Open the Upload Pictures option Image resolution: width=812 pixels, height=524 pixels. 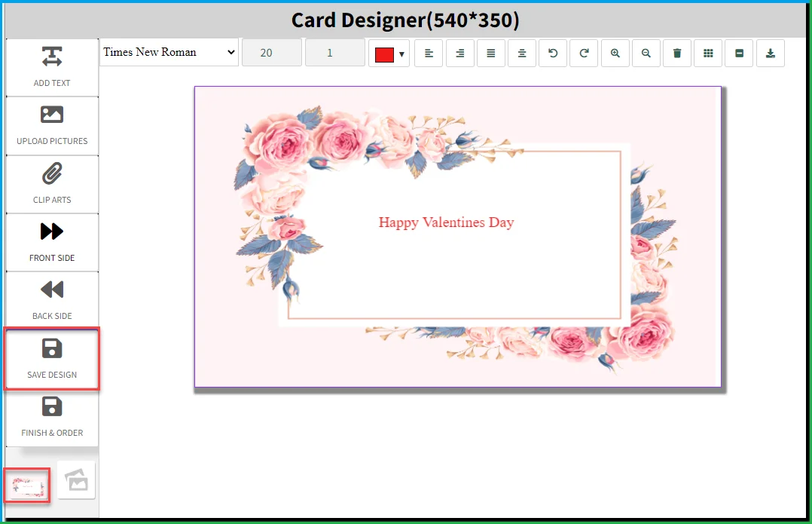[x=52, y=126]
